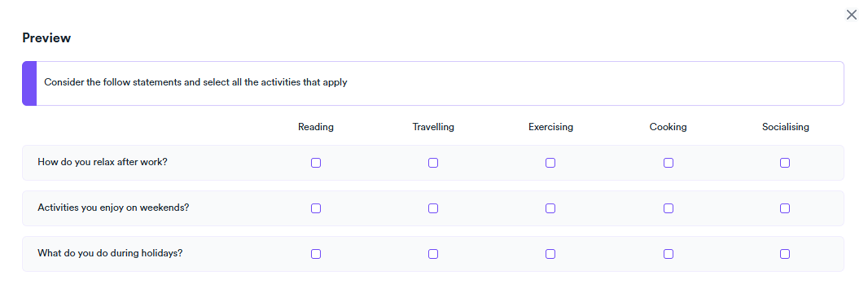Click the 'Activities you enjoy on weekends?' label

tap(113, 207)
